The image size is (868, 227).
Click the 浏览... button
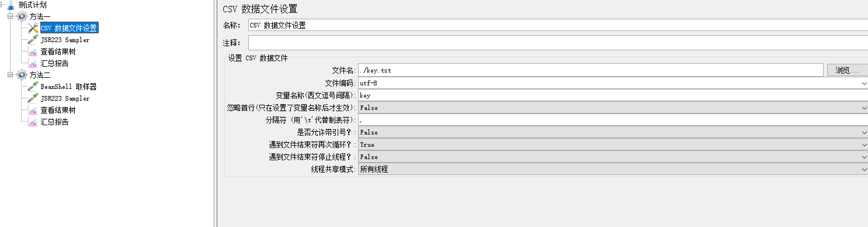[x=847, y=70]
